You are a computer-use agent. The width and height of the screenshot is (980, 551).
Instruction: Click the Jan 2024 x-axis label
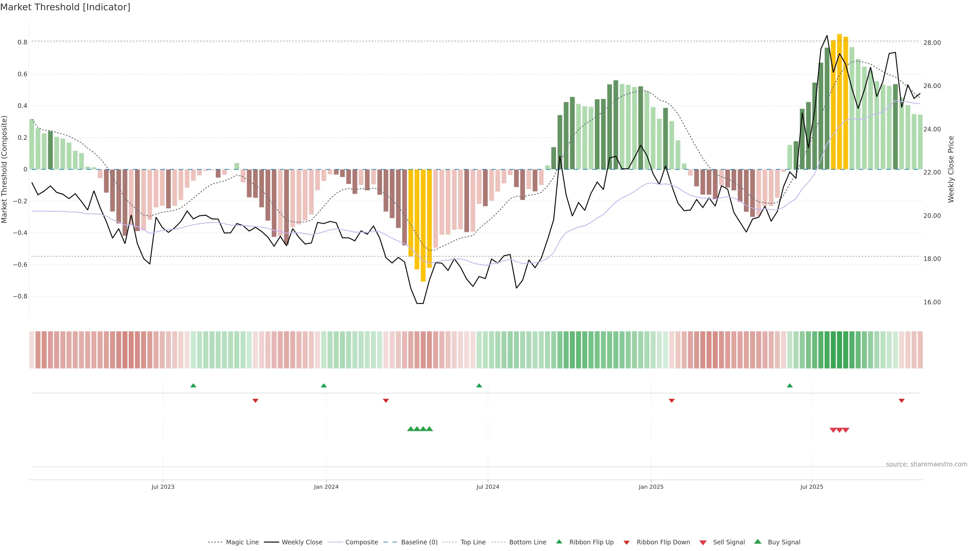pyautogui.click(x=326, y=487)
